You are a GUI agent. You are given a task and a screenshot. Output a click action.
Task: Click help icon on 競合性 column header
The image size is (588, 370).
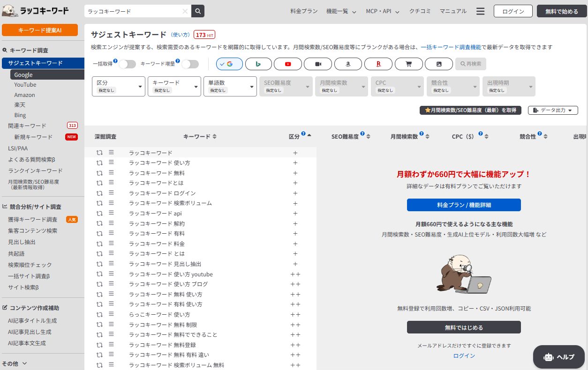540,134
